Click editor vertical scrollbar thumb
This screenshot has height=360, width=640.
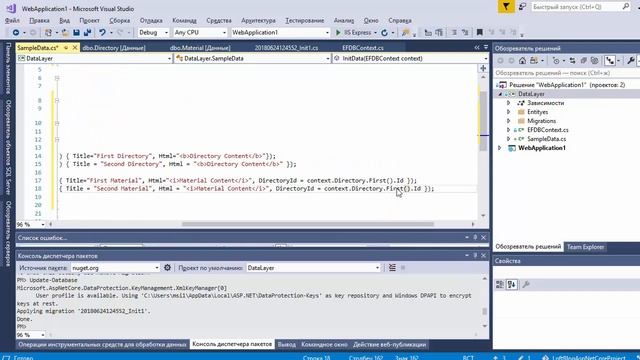484,120
